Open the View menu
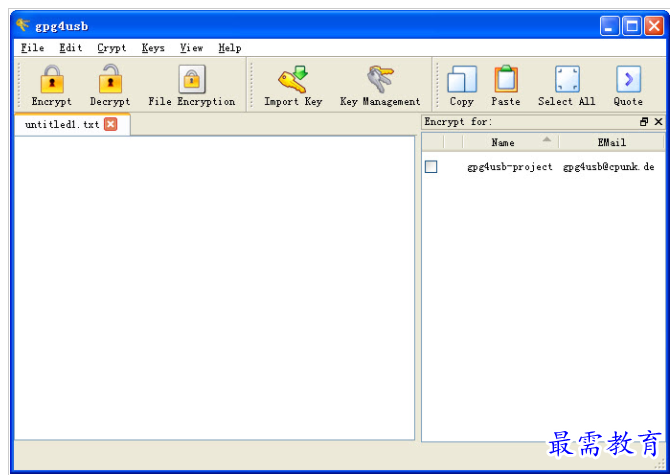This screenshot has width=670, height=475. (x=191, y=48)
